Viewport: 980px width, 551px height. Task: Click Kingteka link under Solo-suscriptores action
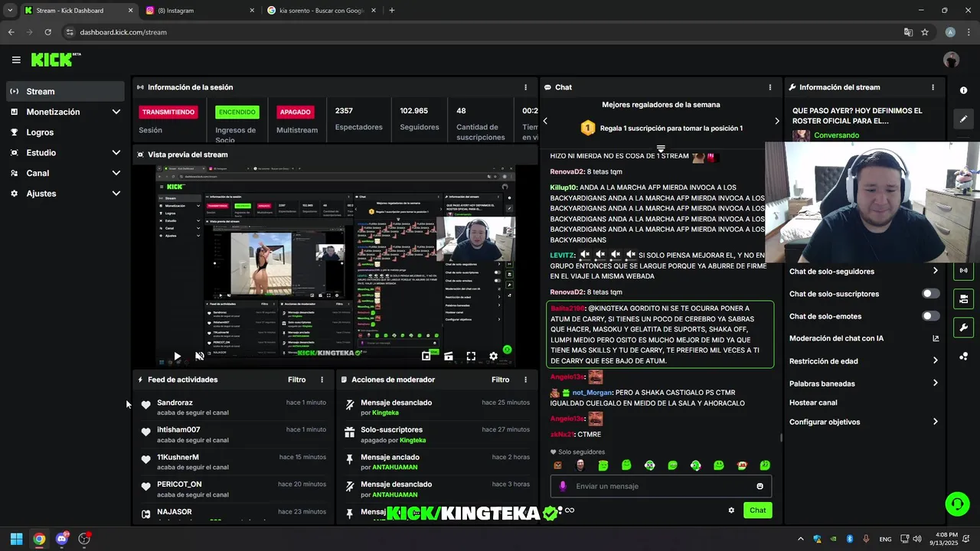(413, 440)
